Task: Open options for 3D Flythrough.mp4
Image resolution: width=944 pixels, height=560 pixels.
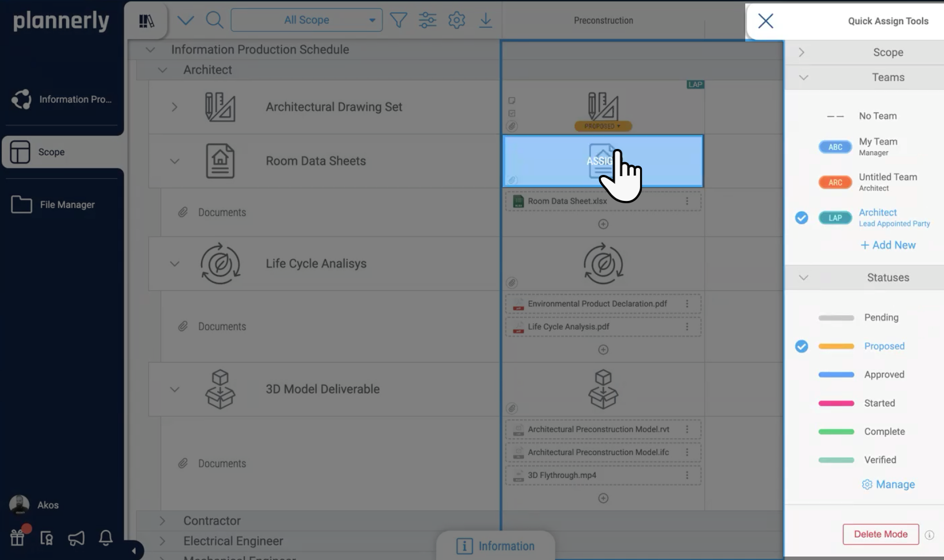Action: point(687,475)
